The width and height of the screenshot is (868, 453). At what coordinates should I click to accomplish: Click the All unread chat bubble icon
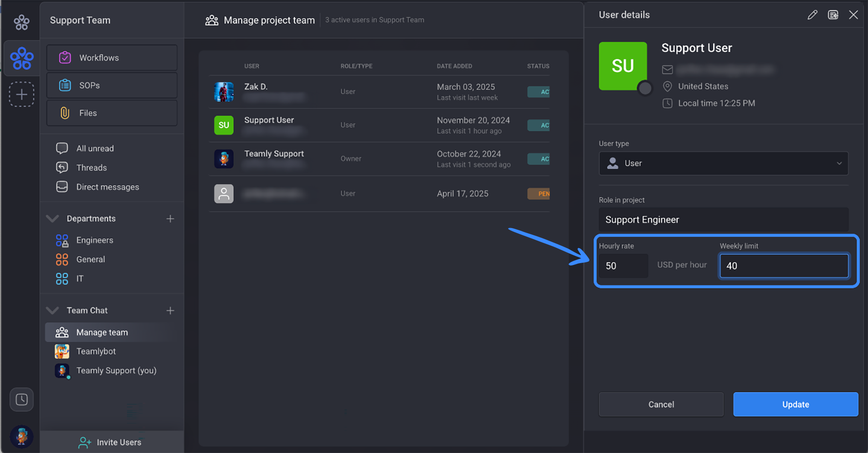(x=62, y=148)
